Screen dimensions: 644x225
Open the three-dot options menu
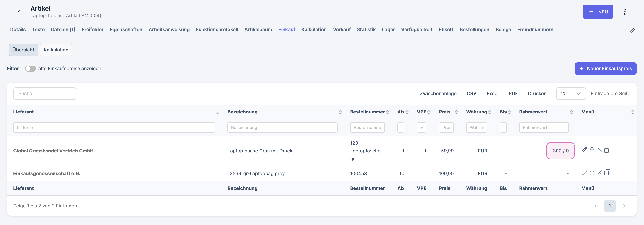(624, 12)
